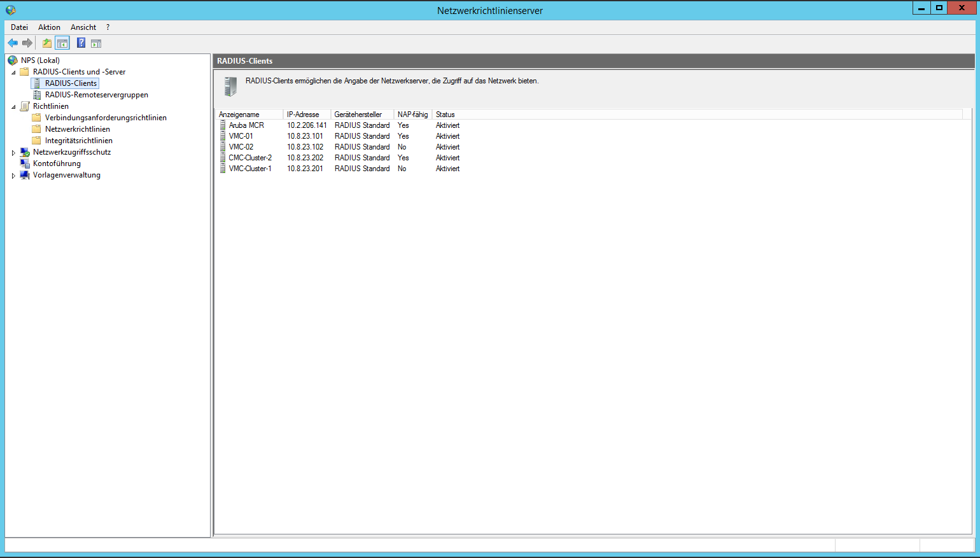Toggle the show/hide action pane icon
Screen dimensions: 980x558
[x=96, y=43]
